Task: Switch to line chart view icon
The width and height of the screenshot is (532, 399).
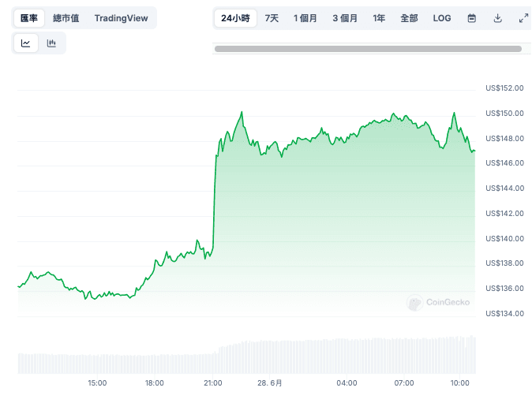Action: [26, 43]
